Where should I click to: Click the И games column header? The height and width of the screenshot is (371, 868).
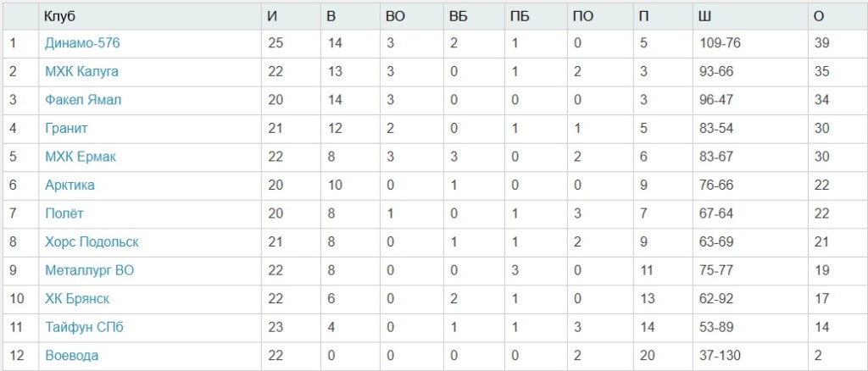pyautogui.click(x=271, y=16)
